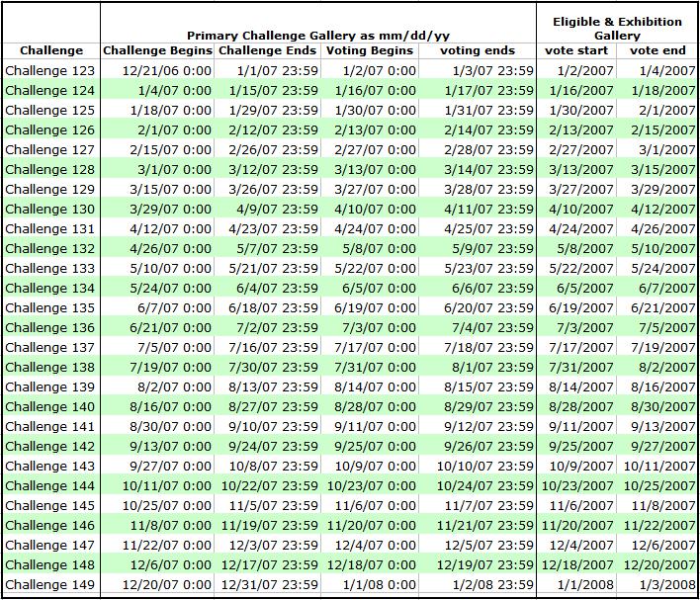Select 'Primary Challenge Gallery as mm/dd/yy' heading
Image resolution: width=700 pixels, height=600 pixels.
pos(317,37)
